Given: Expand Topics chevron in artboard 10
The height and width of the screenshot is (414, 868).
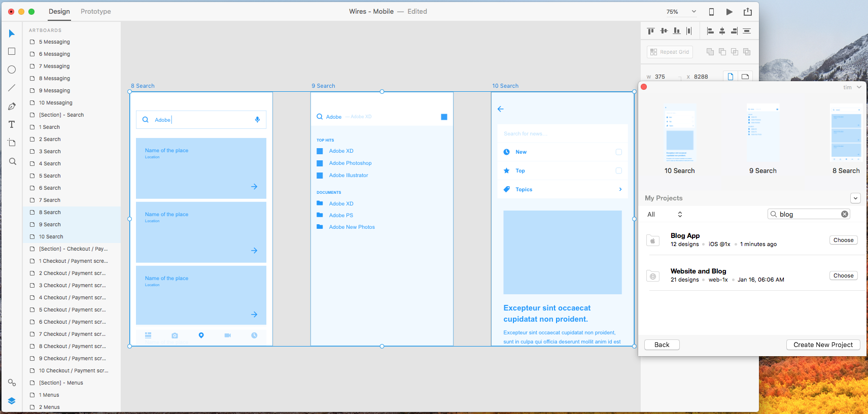Looking at the screenshot, I should click(620, 189).
